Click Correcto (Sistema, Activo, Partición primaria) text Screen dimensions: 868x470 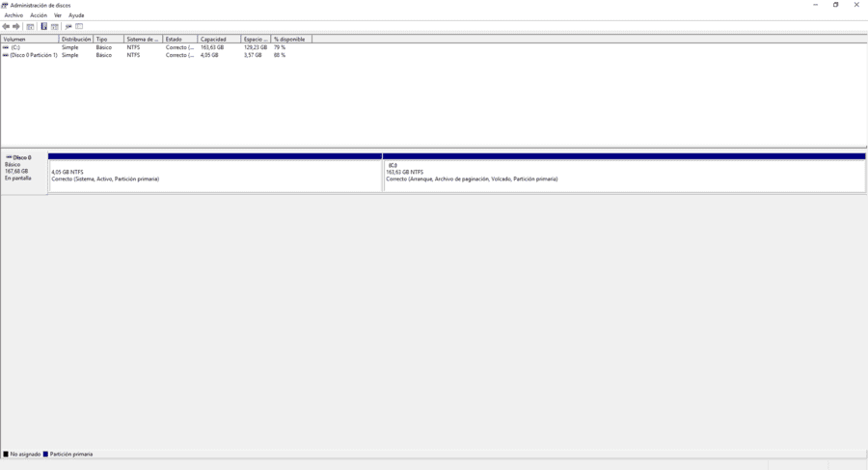(x=105, y=179)
